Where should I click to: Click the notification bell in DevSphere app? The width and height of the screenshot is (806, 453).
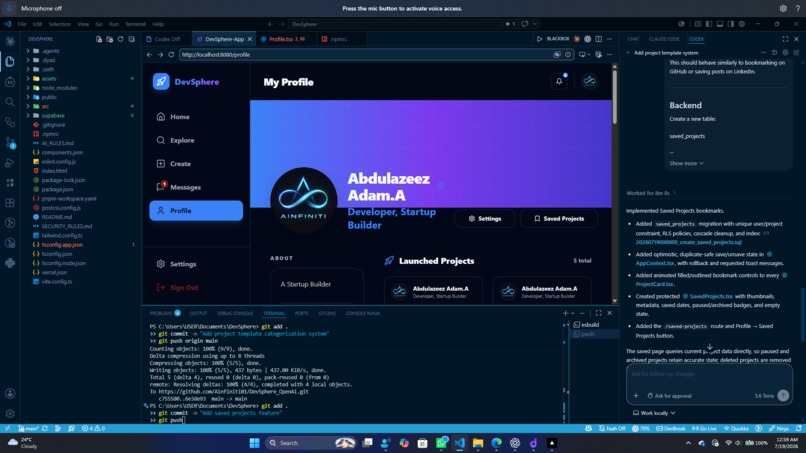(559, 81)
